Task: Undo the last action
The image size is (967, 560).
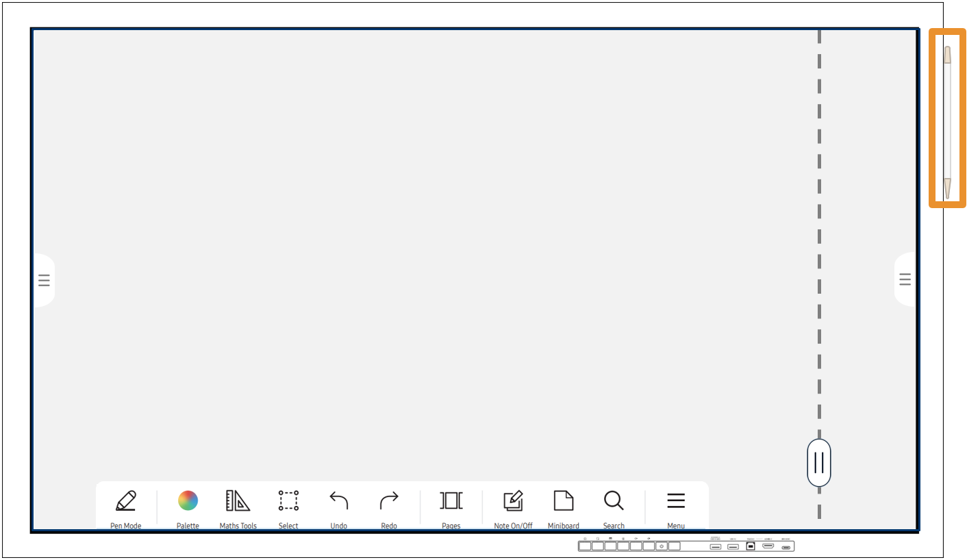Action: point(338,501)
